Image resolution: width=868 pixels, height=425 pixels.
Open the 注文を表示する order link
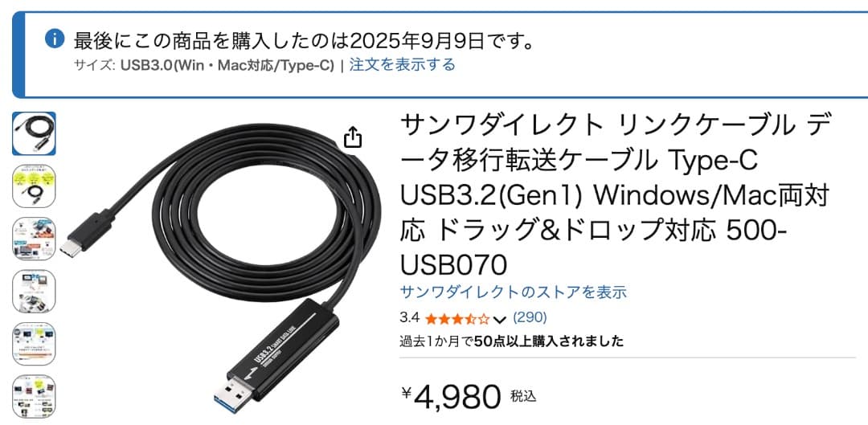coord(402,65)
